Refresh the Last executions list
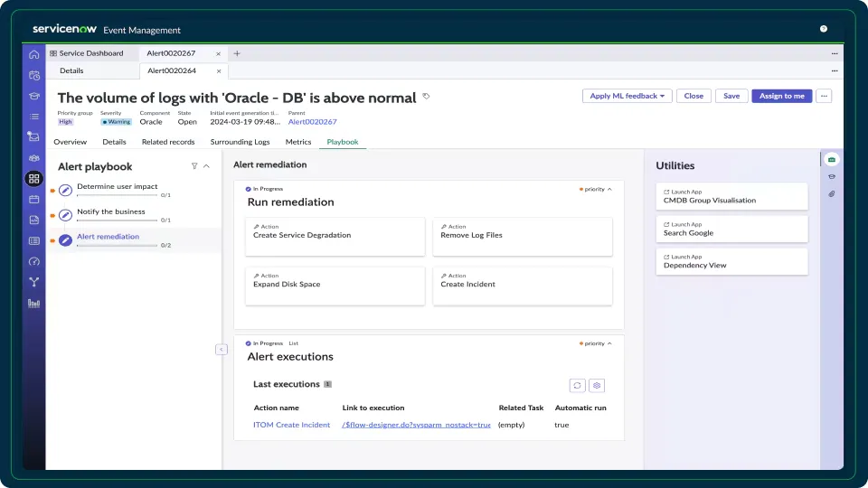 [577, 386]
